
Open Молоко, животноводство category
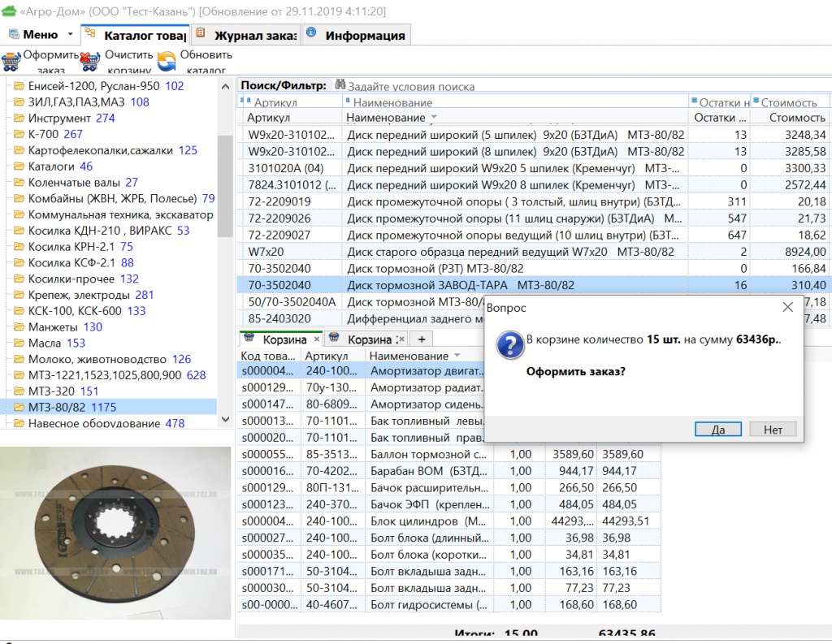(110, 359)
